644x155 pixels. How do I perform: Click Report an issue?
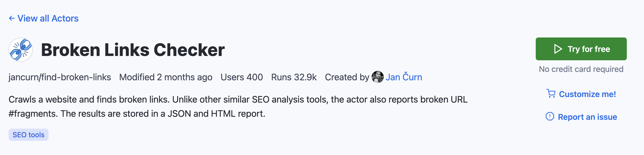587,117
